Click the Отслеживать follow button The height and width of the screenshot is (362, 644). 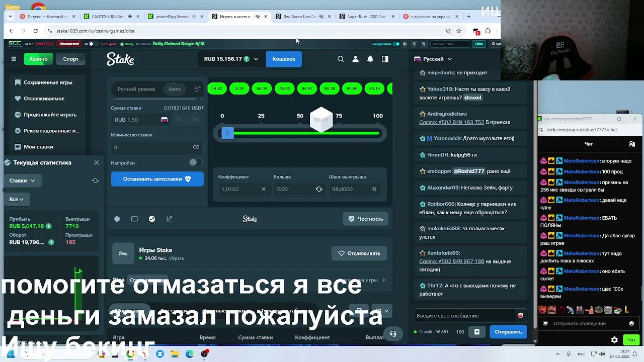pos(359,253)
